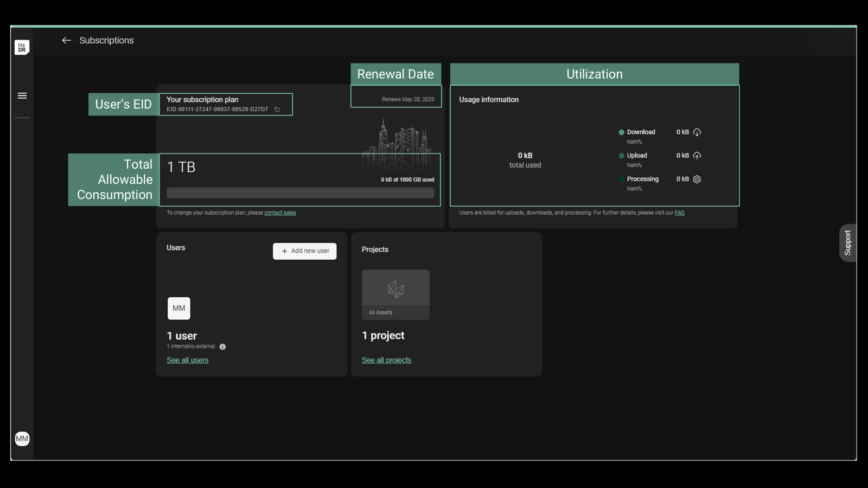Viewport: 868px width, 488px height.
Task: Select the MM user tile
Action: (x=179, y=309)
